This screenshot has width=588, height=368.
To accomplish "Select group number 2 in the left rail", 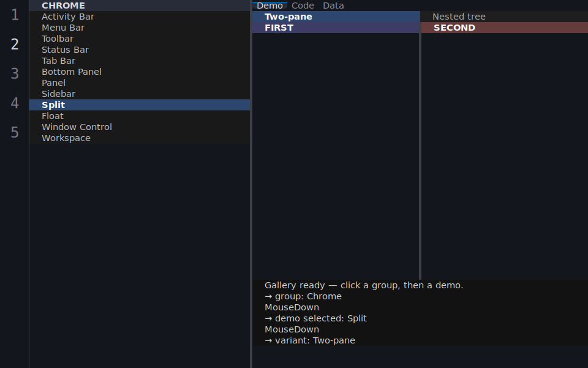I will 15,44.
